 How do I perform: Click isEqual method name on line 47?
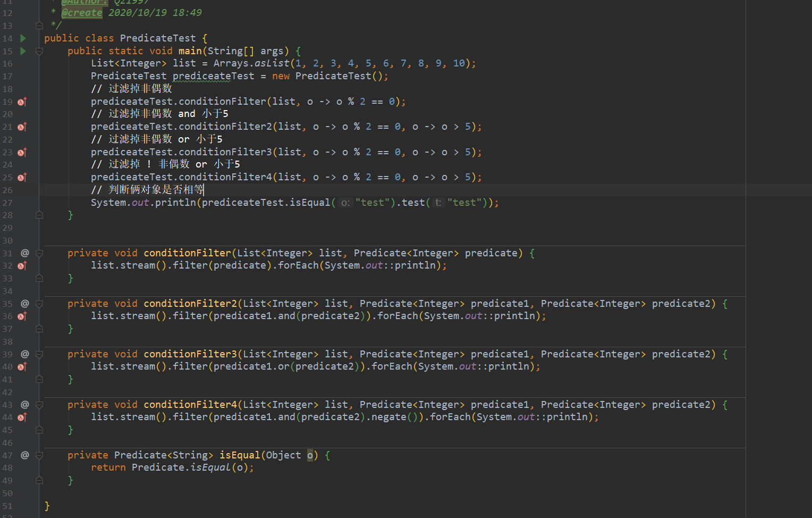240,455
